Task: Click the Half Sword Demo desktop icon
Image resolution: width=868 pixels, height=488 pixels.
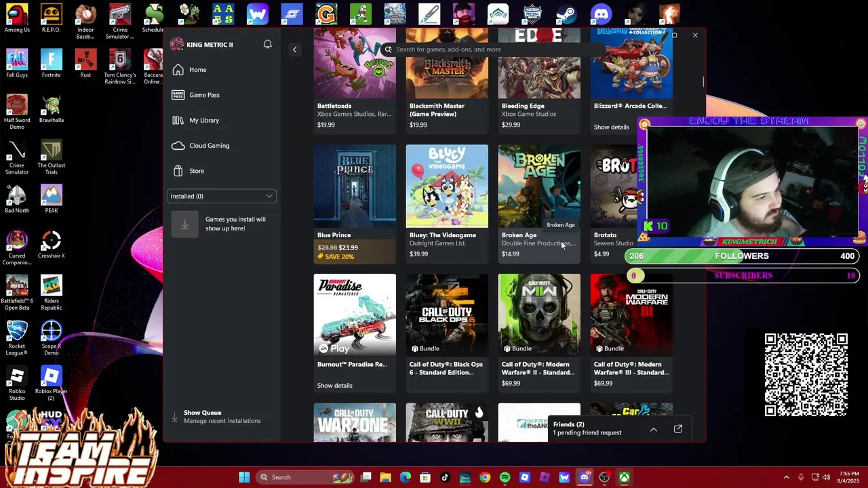Action: (x=17, y=113)
